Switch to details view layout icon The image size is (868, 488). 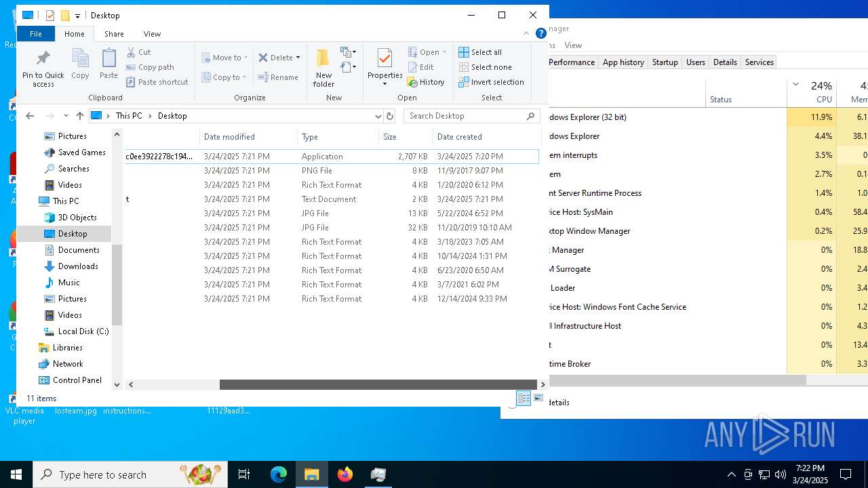tap(524, 398)
